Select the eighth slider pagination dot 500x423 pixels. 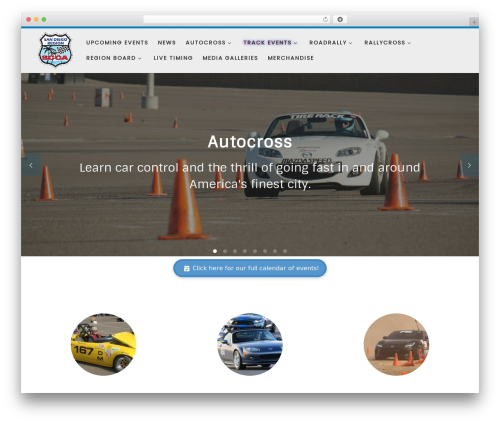click(x=285, y=251)
